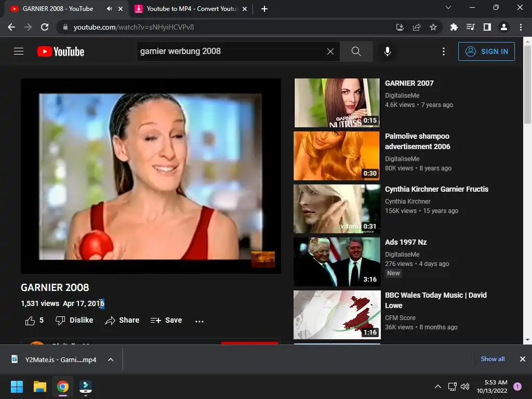Open Chrome install app icon in address bar
The width and height of the screenshot is (532, 399).
[400, 27]
